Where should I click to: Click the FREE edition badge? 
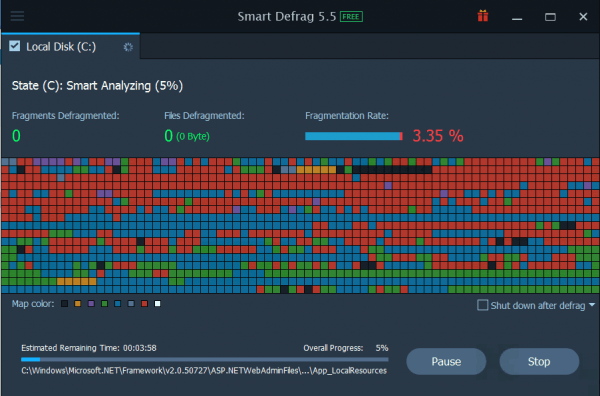pos(351,17)
